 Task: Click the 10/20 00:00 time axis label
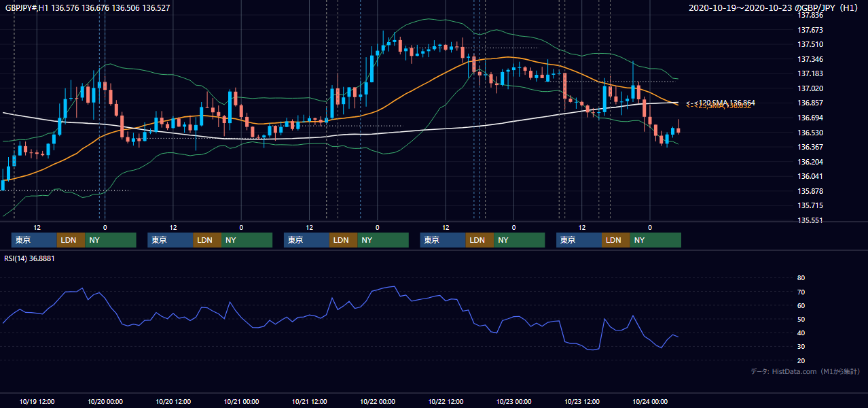tap(105, 401)
